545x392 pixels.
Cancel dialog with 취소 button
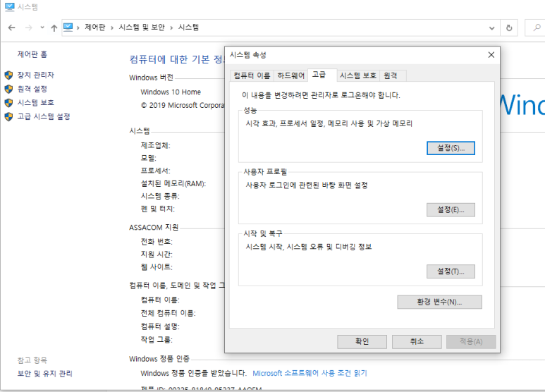click(417, 342)
